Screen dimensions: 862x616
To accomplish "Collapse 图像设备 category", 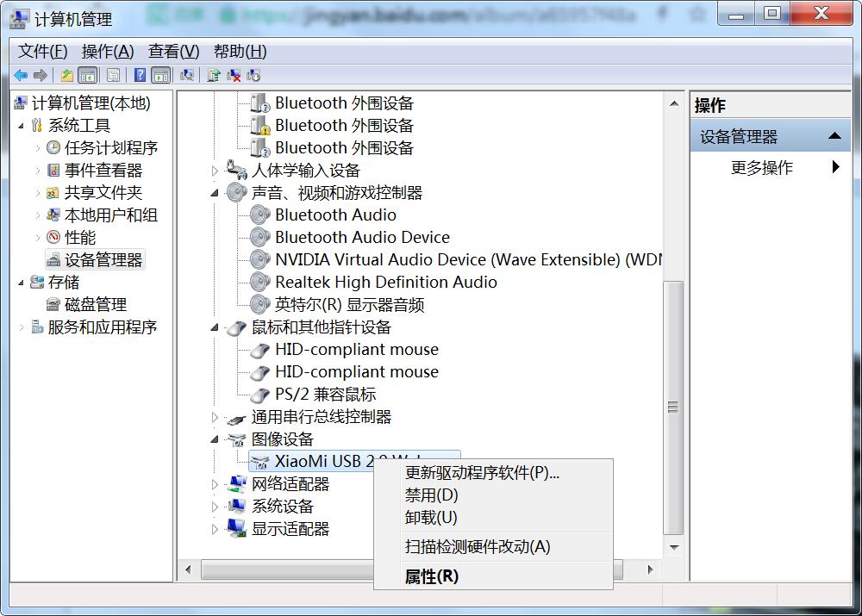I will tap(215, 439).
